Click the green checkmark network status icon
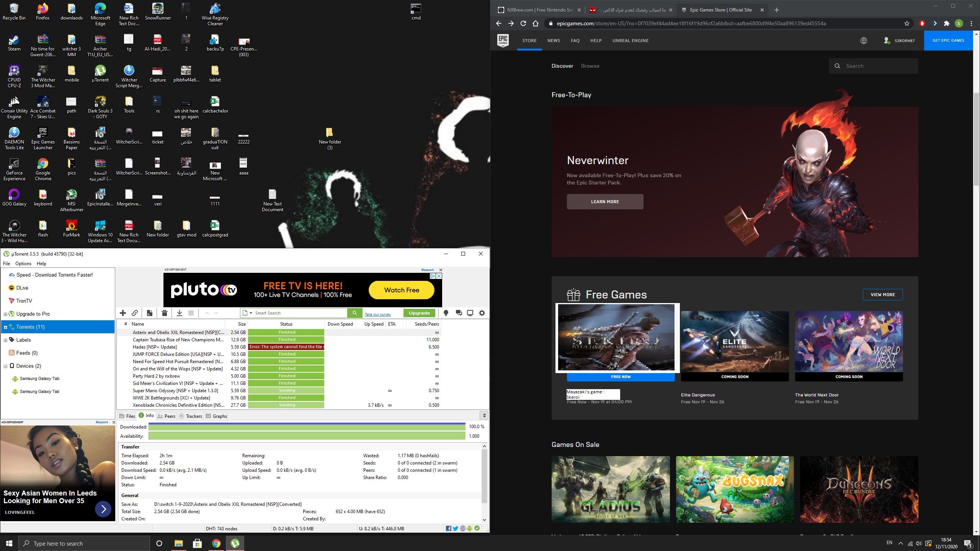Image resolution: width=980 pixels, height=551 pixels. point(477,528)
